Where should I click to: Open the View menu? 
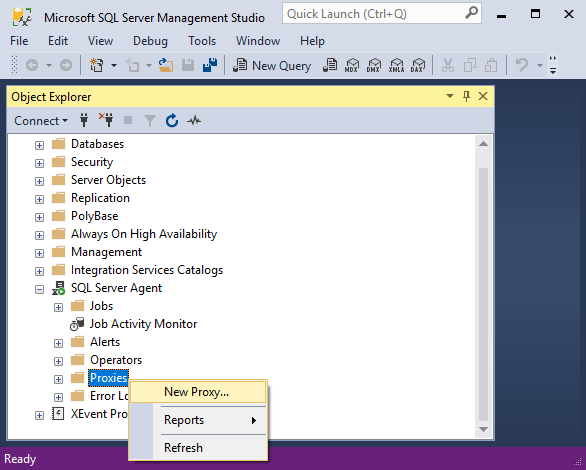tap(100, 41)
